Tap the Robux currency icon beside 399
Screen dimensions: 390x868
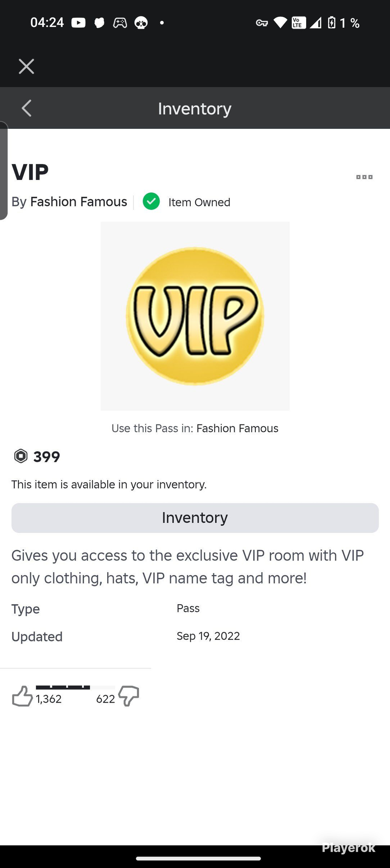21,456
